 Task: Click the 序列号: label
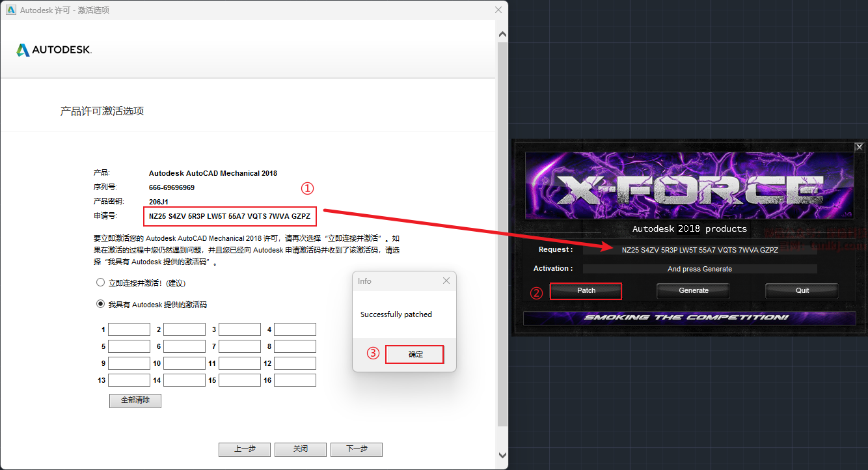pyautogui.click(x=105, y=187)
